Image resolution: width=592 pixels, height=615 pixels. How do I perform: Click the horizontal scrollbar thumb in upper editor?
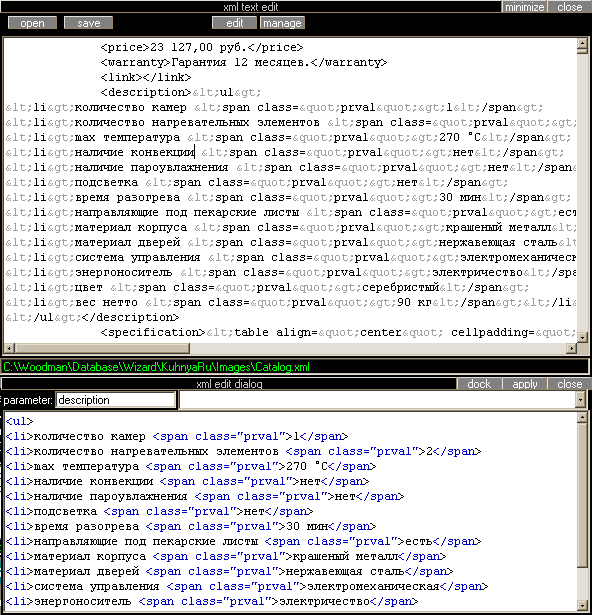click(102, 348)
